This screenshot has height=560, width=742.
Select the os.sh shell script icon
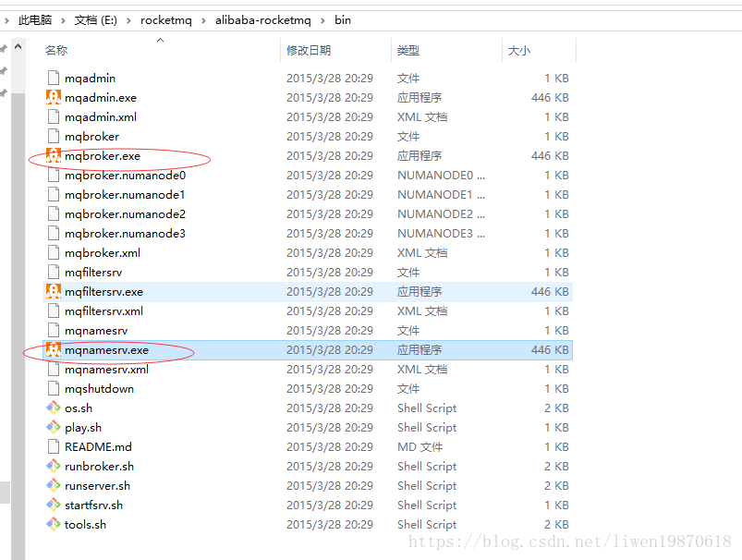coord(54,408)
